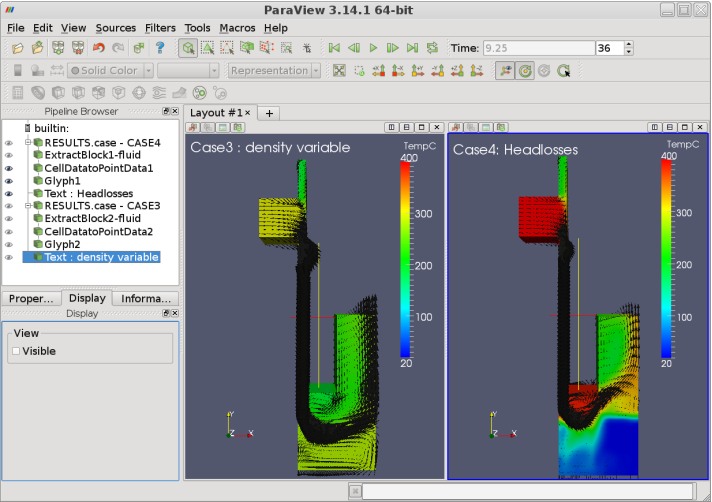Jump to the first frame
The width and height of the screenshot is (712, 502).
coord(334,47)
